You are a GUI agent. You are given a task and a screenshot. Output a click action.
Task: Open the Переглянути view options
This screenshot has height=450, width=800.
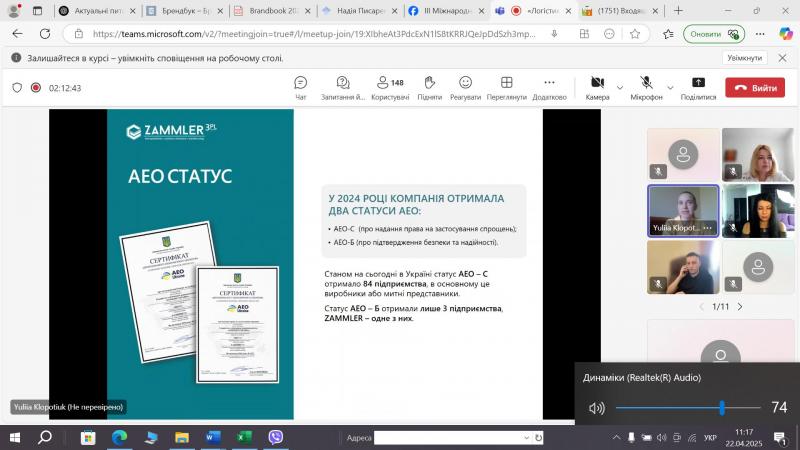(x=507, y=88)
